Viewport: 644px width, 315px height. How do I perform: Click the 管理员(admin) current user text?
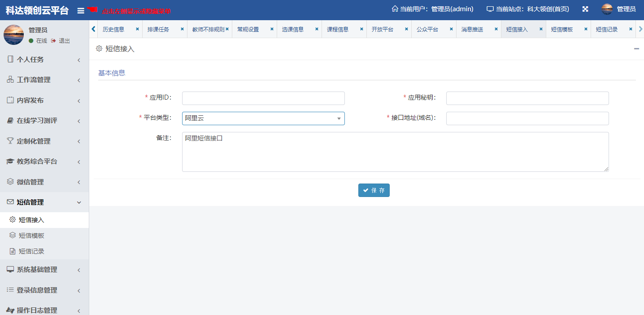(x=452, y=9)
